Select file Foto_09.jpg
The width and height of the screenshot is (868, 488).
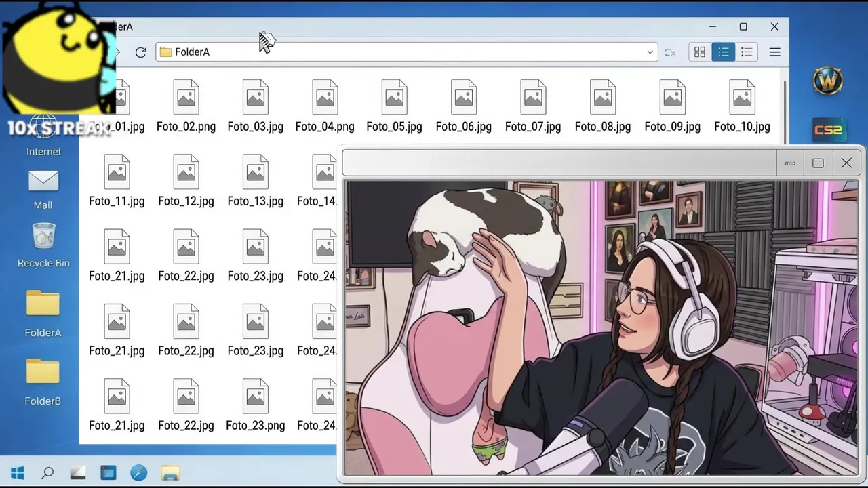(x=672, y=106)
